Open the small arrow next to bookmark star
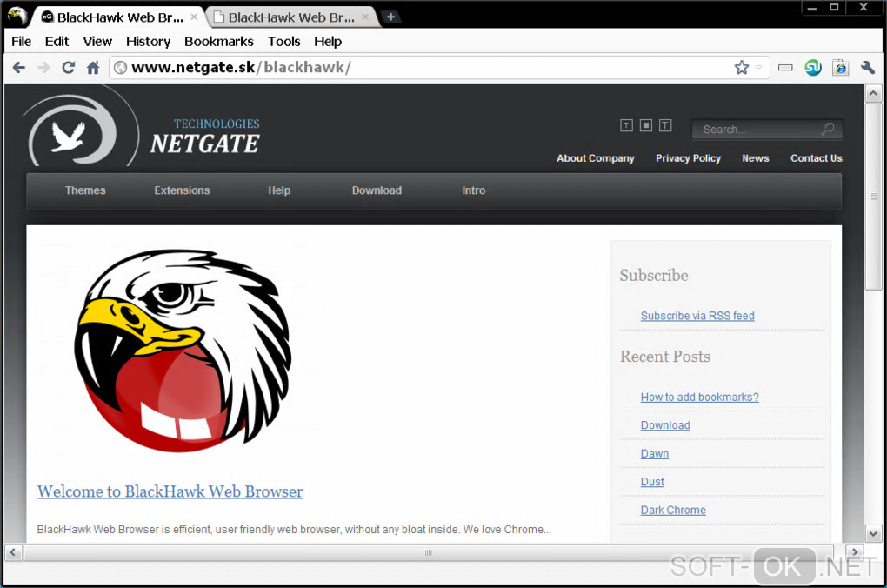Viewport: 887px width, 588px height. [758, 68]
